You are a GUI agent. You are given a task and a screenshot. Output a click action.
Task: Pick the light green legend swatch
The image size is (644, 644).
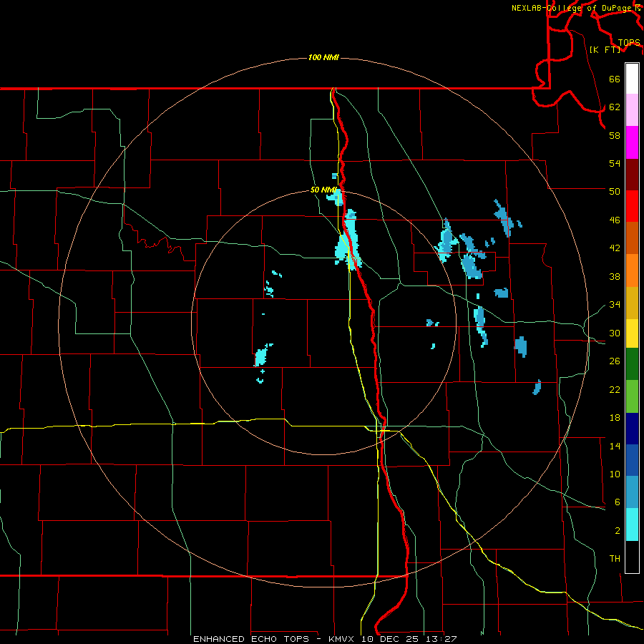tap(632, 396)
